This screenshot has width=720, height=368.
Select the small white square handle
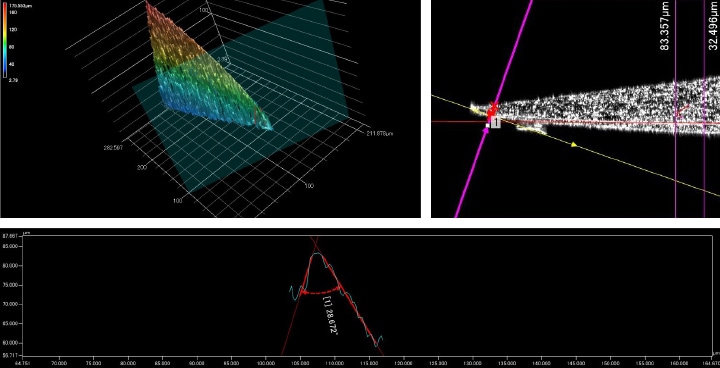click(488, 125)
